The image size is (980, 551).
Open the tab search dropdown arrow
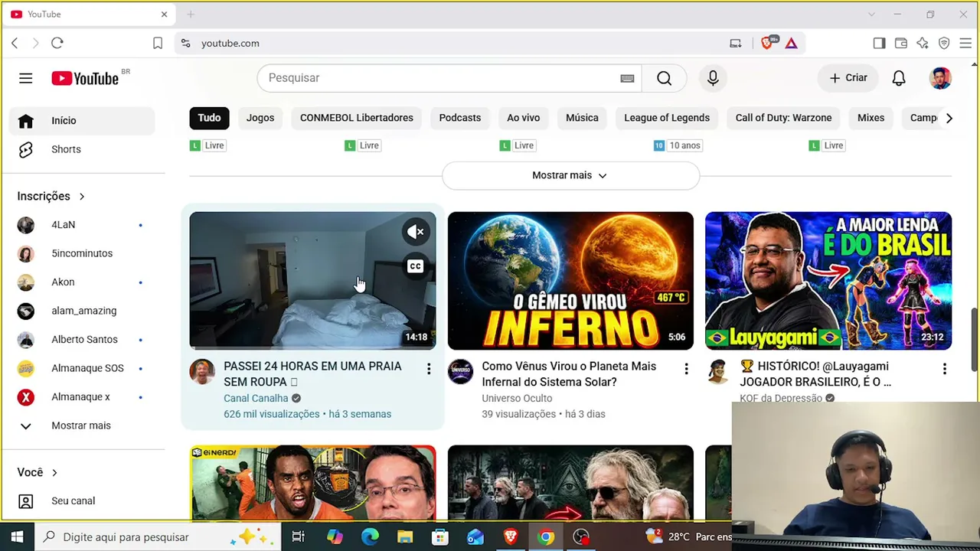[871, 15]
